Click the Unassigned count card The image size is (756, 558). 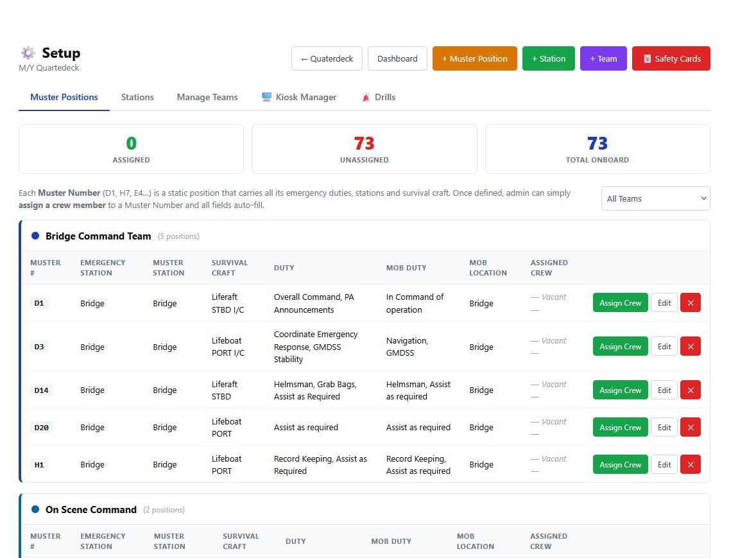pyautogui.click(x=364, y=149)
